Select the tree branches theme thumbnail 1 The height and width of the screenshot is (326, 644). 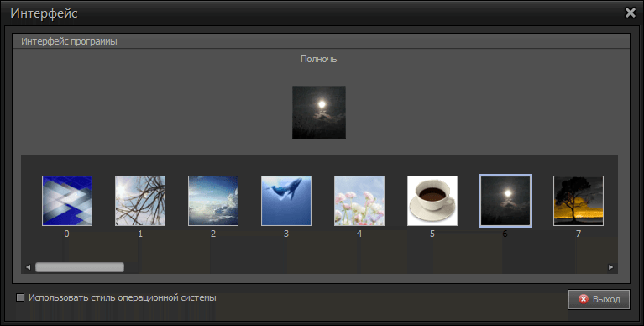(140, 201)
